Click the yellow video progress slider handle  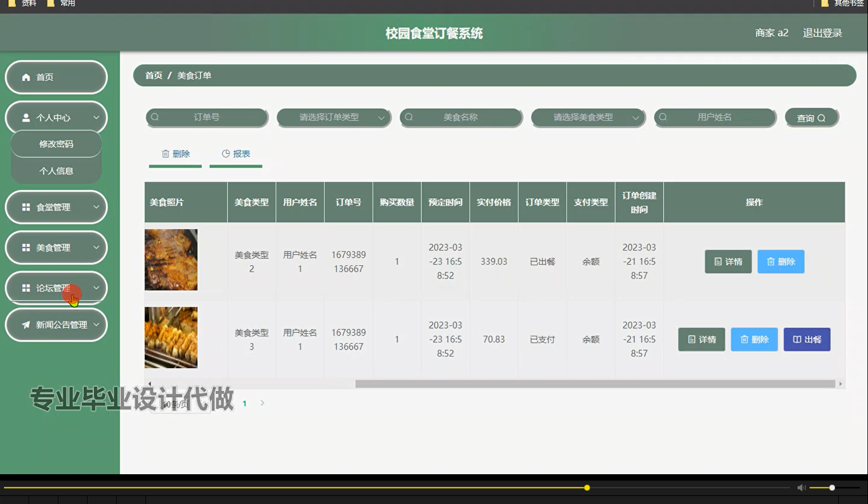click(587, 487)
